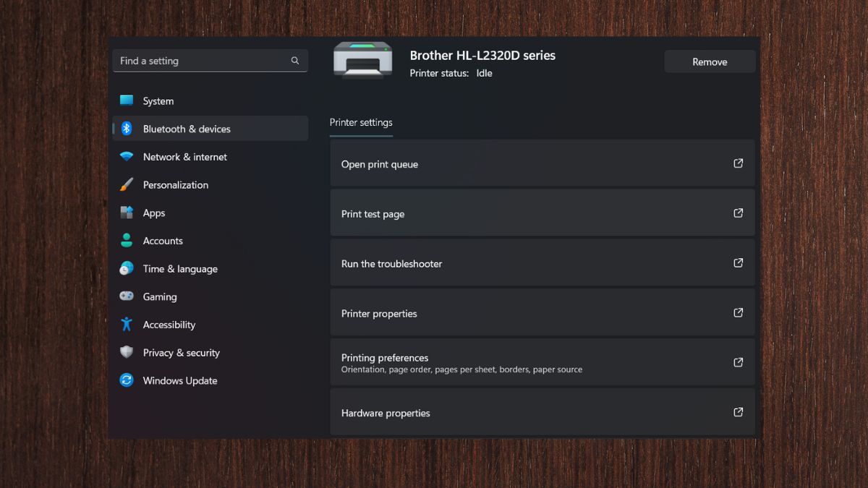Select the Bluetooth icon in sidebar
The width and height of the screenshot is (868, 488).
pyautogui.click(x=127, y=129)
